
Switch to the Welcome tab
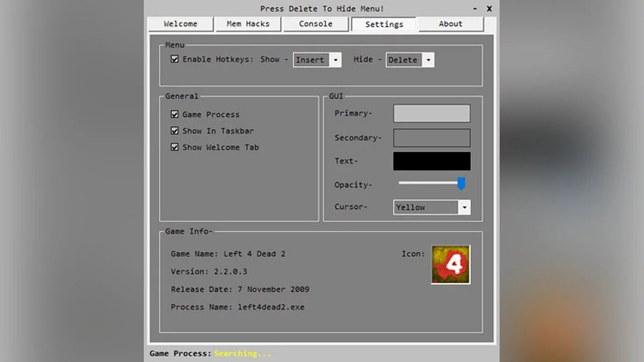180,24
